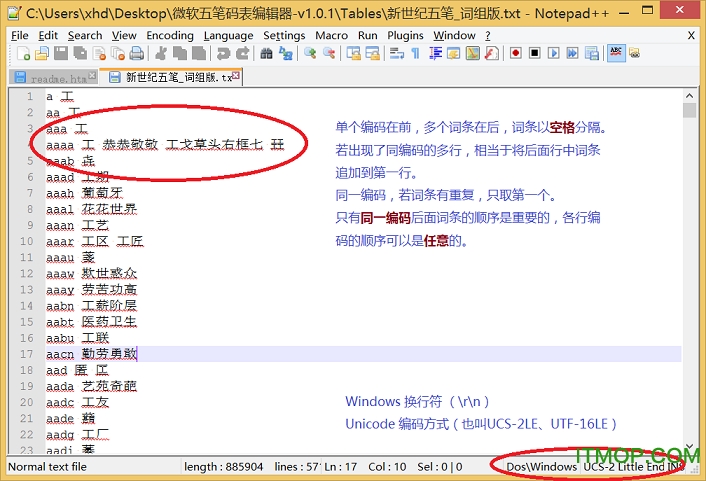Open the Macro menu
706x481 pixels.
pos(331,35)
